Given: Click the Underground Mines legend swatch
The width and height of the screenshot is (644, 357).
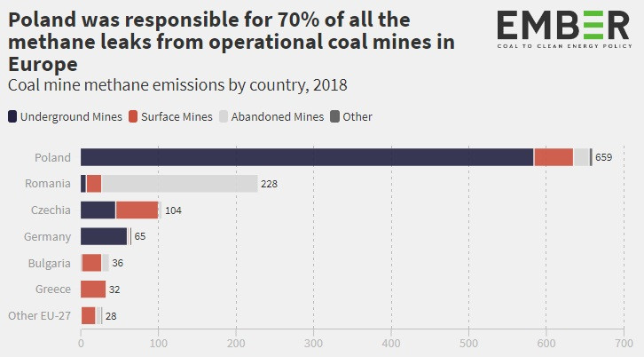Looking at the screenshot, I should (x=12, y=116).
